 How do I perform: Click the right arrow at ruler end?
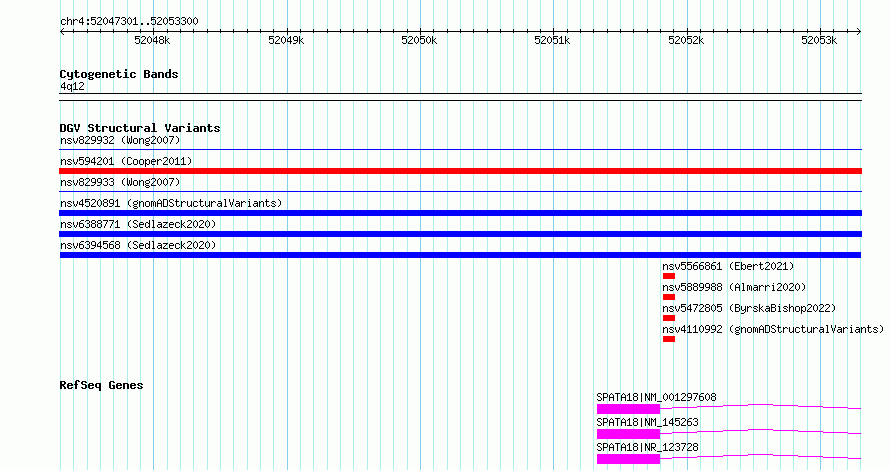click(x=859, y=32)
